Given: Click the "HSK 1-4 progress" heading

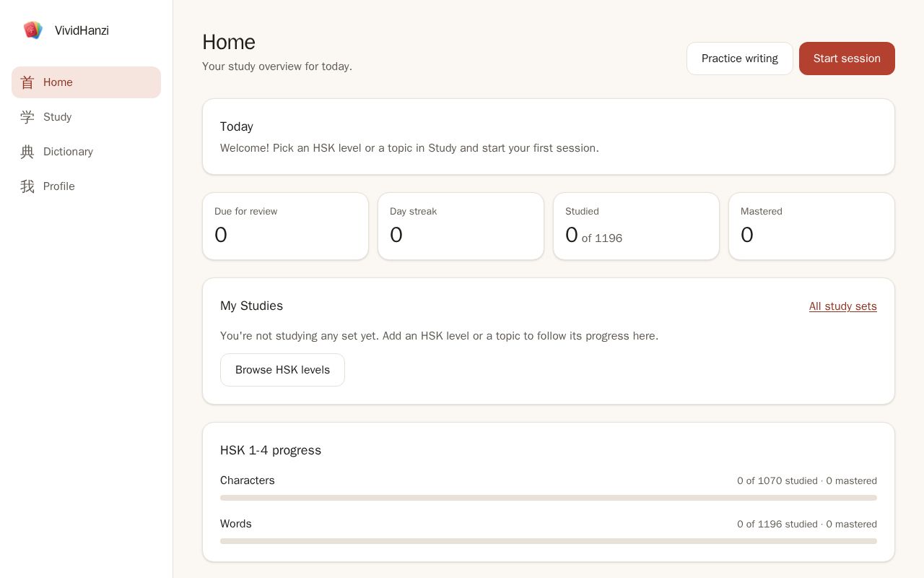Looking at the screenshot, I should (x=271, y=450).
